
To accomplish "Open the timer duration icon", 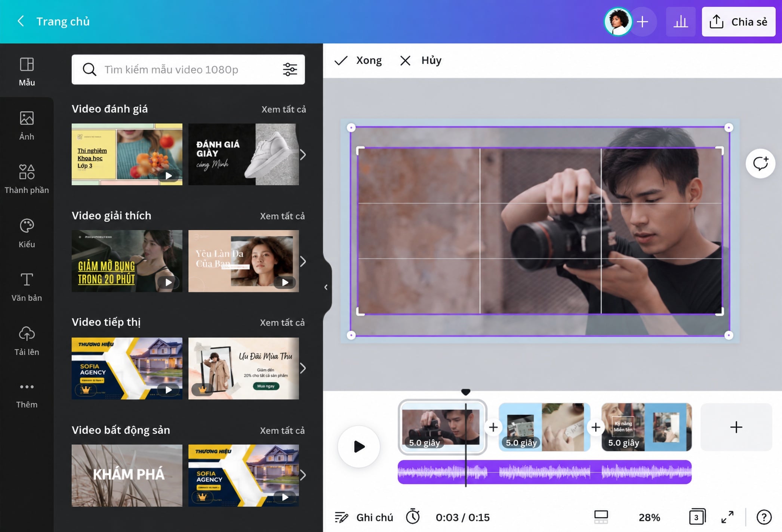I will (x=413, y=517).
